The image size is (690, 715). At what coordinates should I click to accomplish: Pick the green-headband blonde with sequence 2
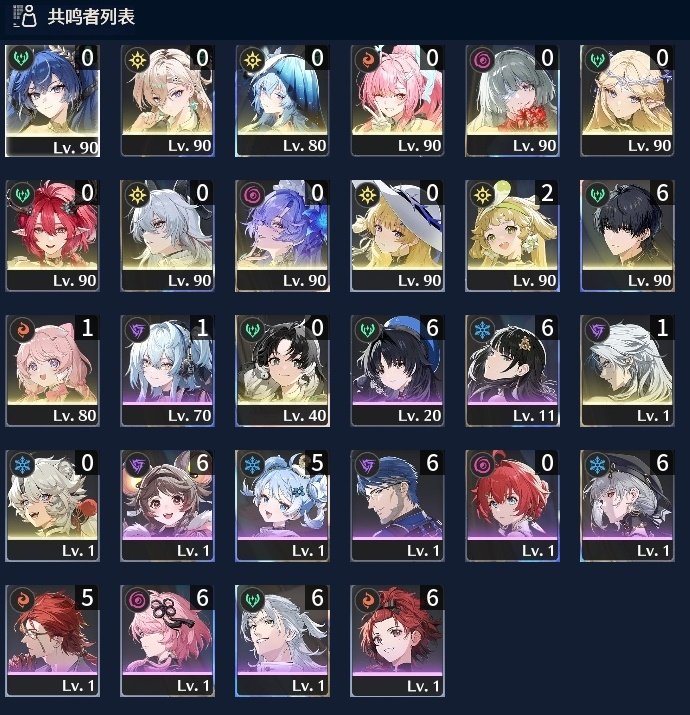click(x=512, y=236)
